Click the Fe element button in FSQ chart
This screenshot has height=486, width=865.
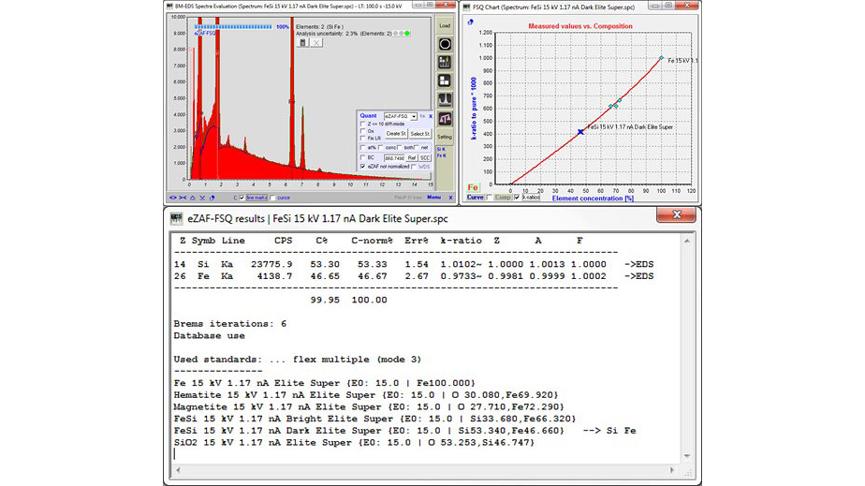472,187
